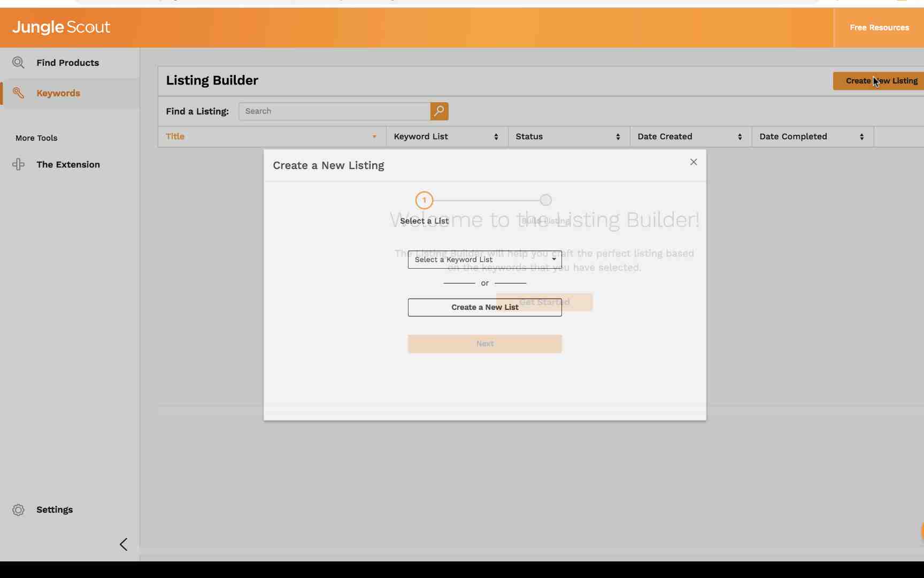The height and width of the screenshot is (578, 924).
Task: Collapse the sidebar with the arrow
Action: click(x=124, y=545)
